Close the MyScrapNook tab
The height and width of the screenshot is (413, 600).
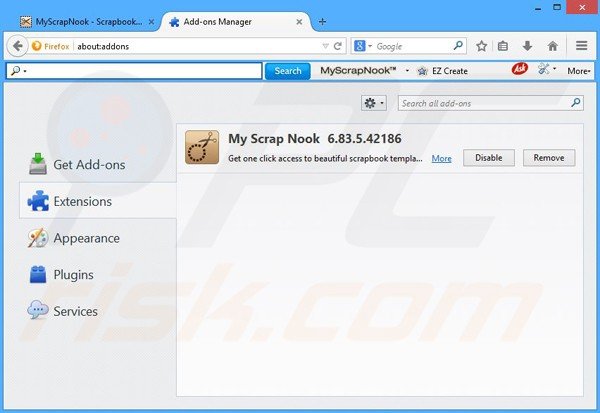tap(151, 22)
